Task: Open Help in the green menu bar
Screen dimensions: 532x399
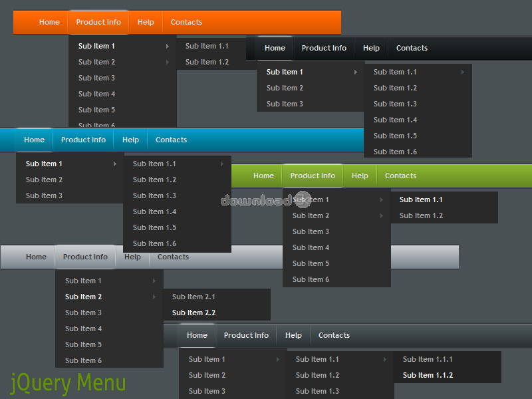Action: coord(360,176)
